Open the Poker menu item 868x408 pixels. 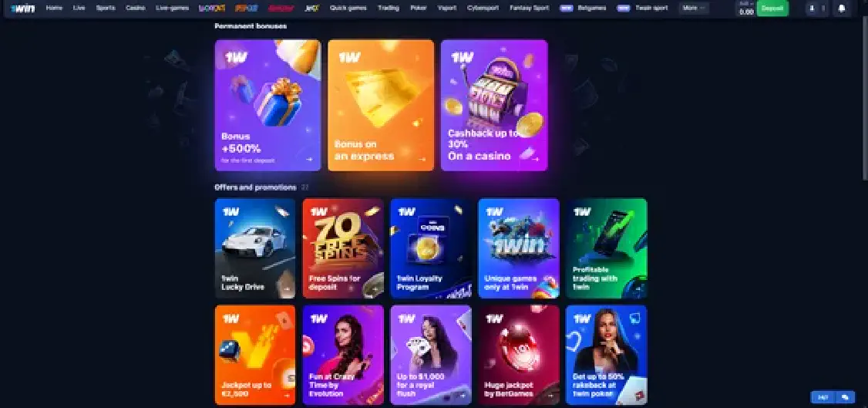[x=419, y=8]
